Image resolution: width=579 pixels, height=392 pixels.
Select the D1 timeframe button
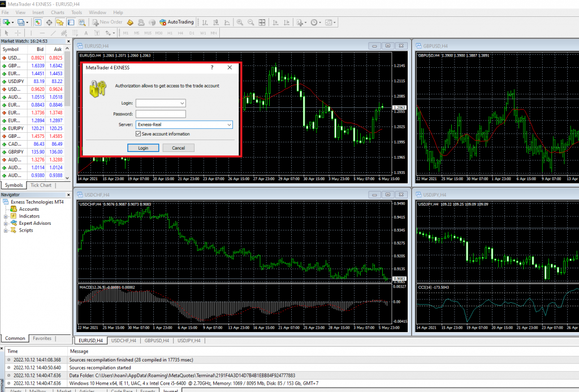(192, 33)
